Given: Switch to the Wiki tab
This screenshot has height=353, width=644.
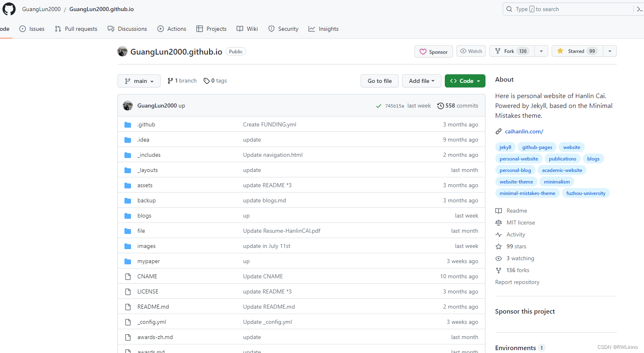Looking at the screenshot, I should point(247,29).
